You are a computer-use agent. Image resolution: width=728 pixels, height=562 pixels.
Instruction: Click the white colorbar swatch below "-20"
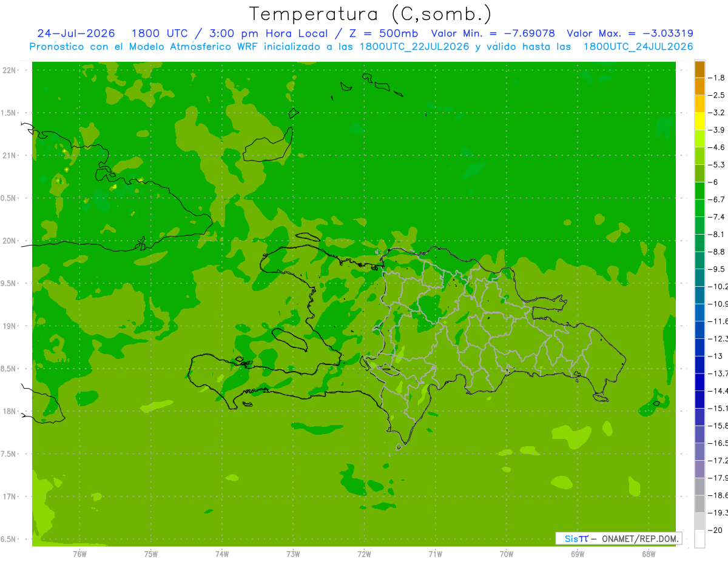click(x=699, y=539)
